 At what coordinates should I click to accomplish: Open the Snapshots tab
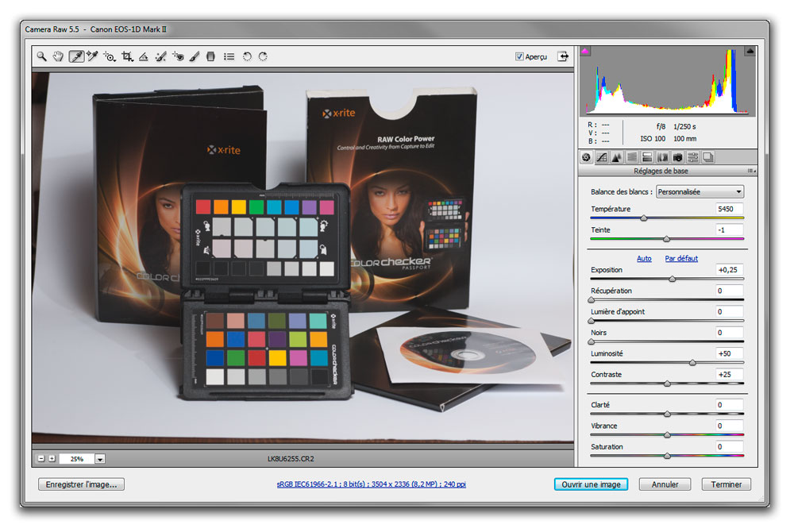click(x=708, y=157)
